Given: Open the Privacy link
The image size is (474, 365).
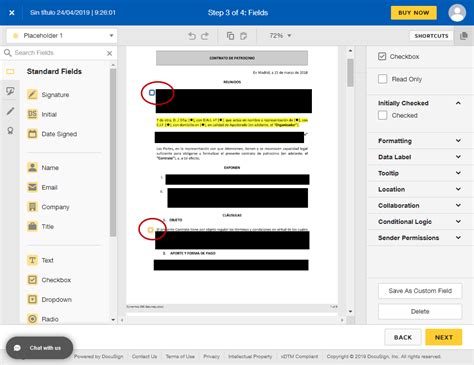Looking at the screenshot, I should click(x=211, y=356).
